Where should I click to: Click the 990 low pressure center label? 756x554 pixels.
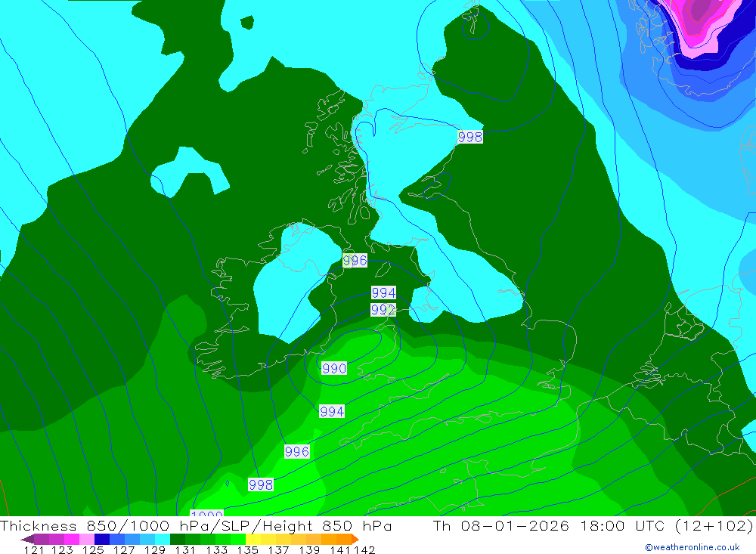tap(333, 368)
